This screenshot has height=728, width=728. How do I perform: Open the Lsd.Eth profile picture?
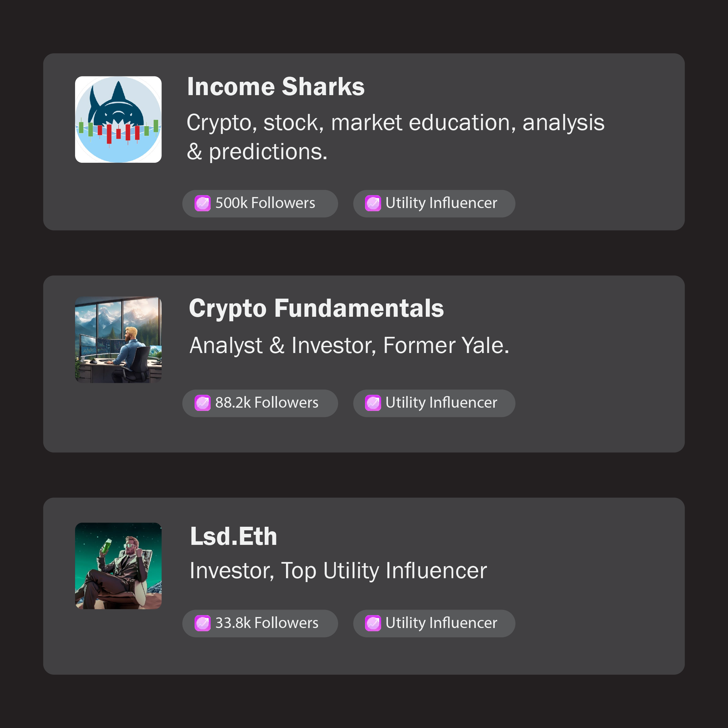(x=118, y=566)
